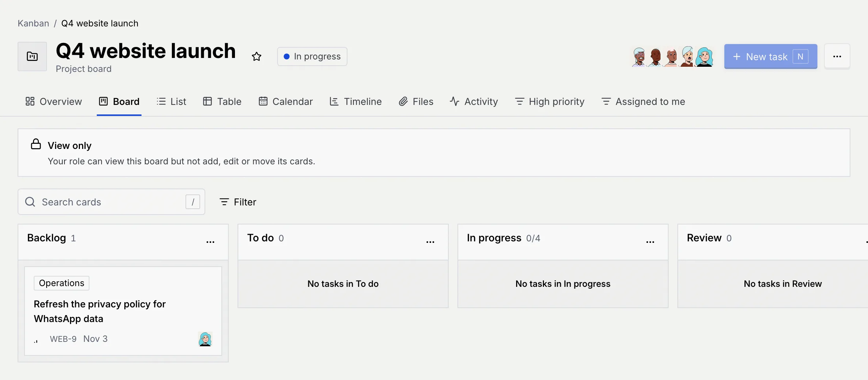Open the Filter options
868x380 pixels.
[238, 202]
